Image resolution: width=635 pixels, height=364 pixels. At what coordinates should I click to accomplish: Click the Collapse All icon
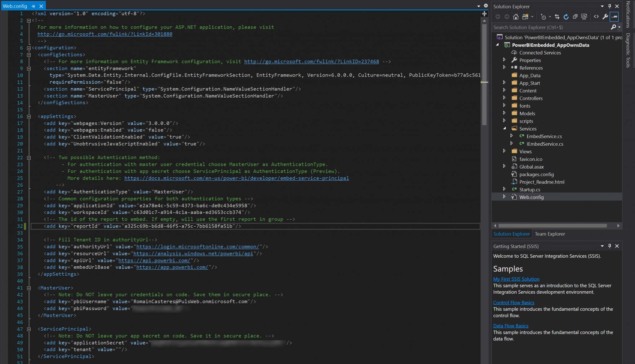[575, 17]
